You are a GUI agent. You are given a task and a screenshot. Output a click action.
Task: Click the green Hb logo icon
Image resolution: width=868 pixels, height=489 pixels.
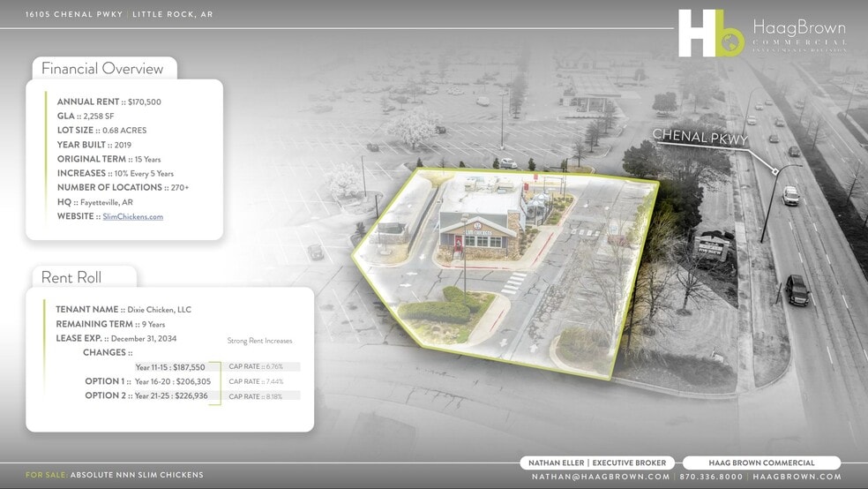(711, 34)
